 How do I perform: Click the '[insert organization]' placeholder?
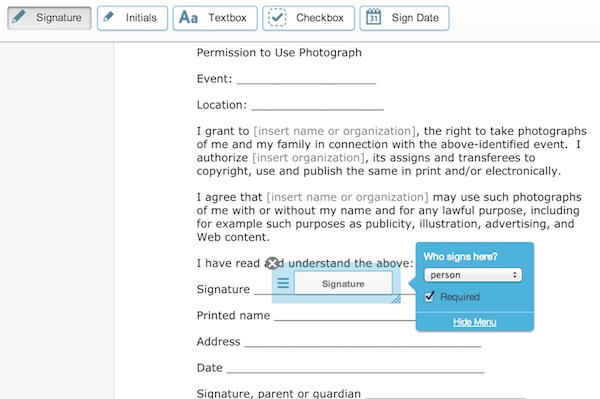[309, 158]
